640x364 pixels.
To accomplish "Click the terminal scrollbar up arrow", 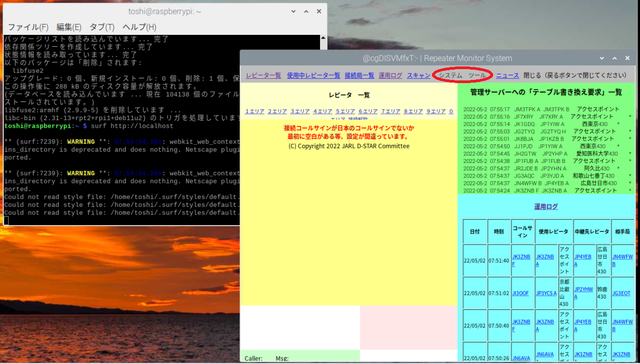I will [323, 38].
